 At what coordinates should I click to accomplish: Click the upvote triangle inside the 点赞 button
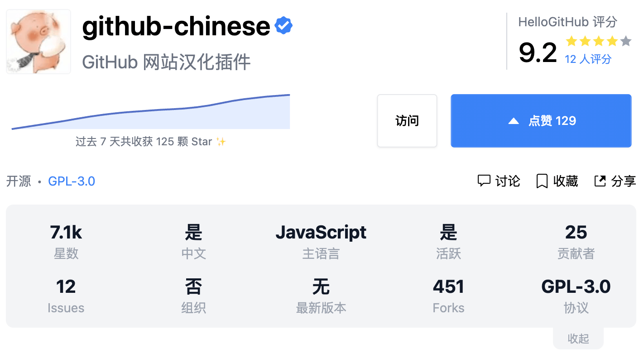point(513,120)
